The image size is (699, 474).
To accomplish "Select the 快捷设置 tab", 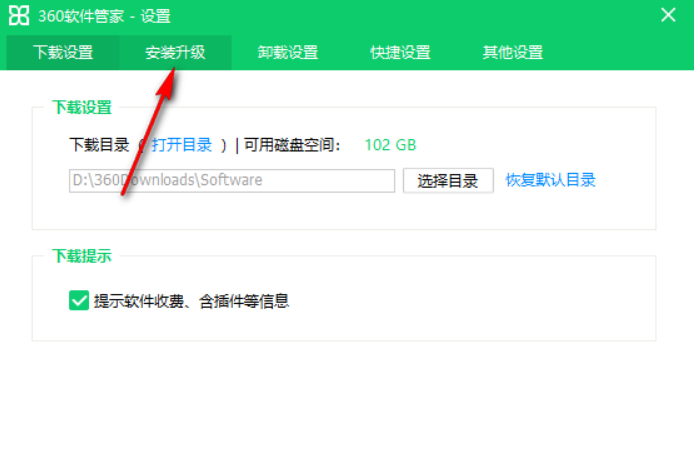I will [x=400, y=53].
